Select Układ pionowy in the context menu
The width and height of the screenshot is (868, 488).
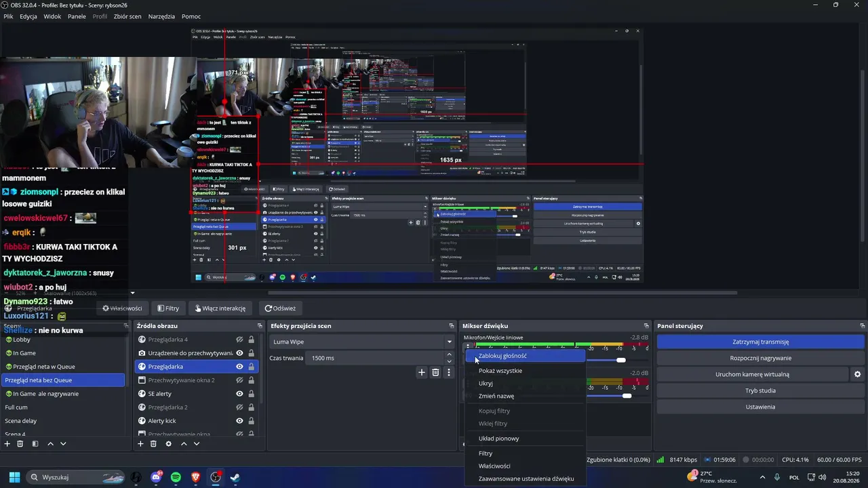click(x=525, y=439)
